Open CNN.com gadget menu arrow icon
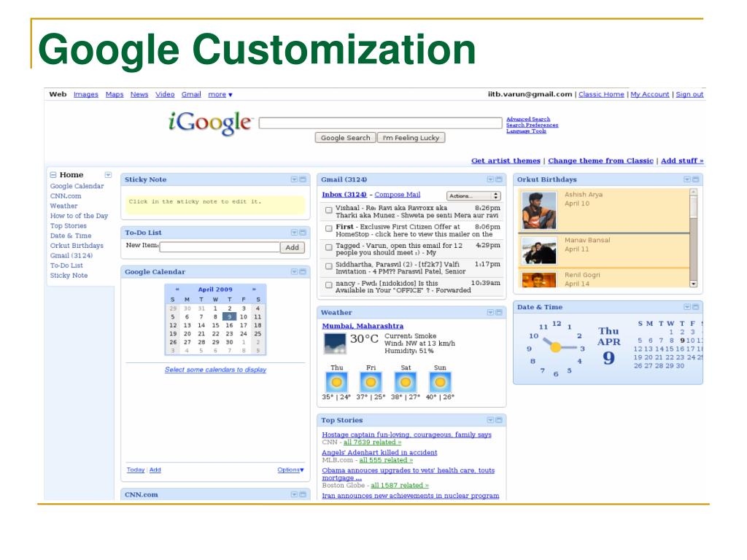 (295, 495)
